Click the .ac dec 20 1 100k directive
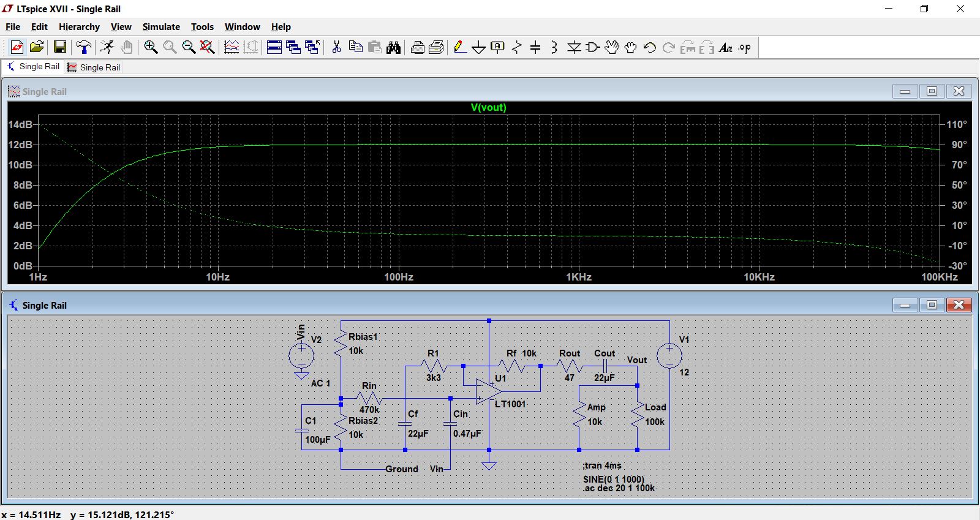The width and height of the screenshot is (980, 520). point(619,488)
